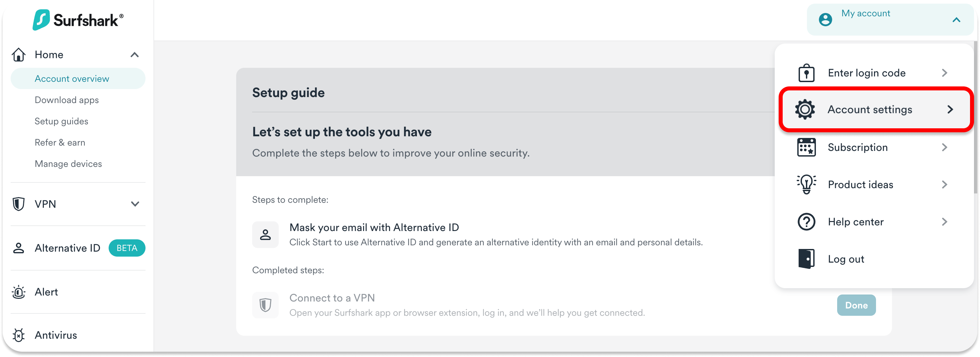Click the Done button
The height and width of the screenshot is (357, 980).
tap(856, 305)
